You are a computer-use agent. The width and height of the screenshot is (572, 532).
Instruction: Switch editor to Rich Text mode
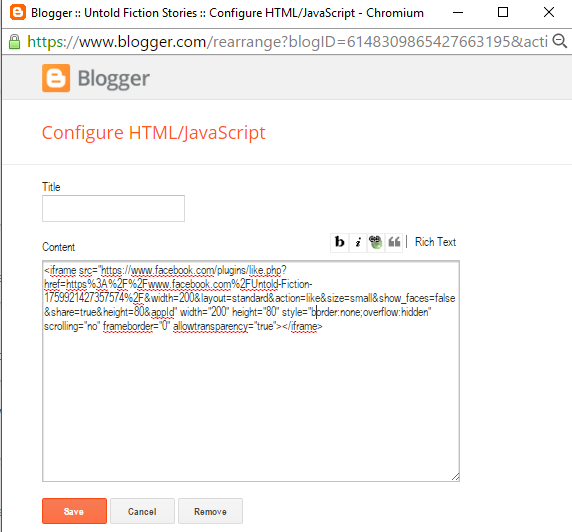pyautogui.click(x=435, y=242)
